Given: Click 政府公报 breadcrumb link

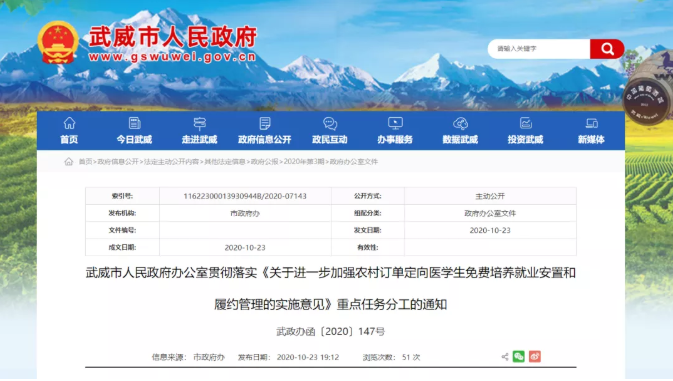Looking at the screenshot, I should [264, 162].
